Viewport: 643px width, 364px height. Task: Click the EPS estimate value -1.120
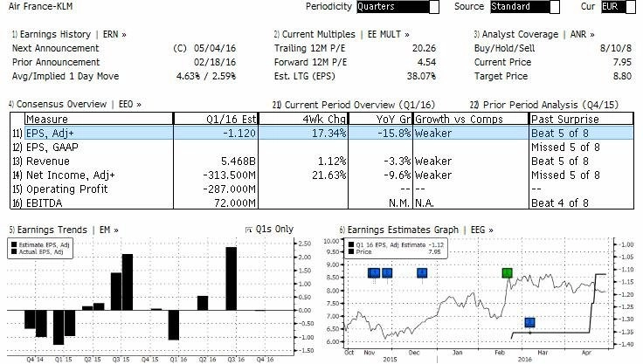coord(239,134)
